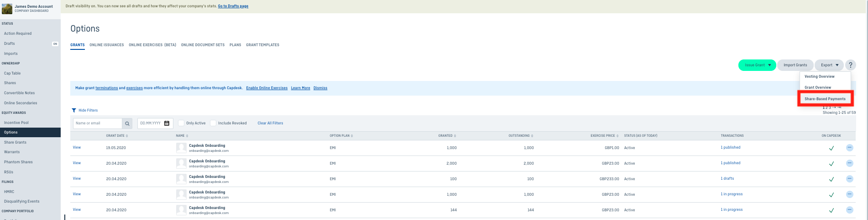Viewport: 868px width, 220px height.
Task: Click 'exercises' link in banner
Action: coord(135,88)
